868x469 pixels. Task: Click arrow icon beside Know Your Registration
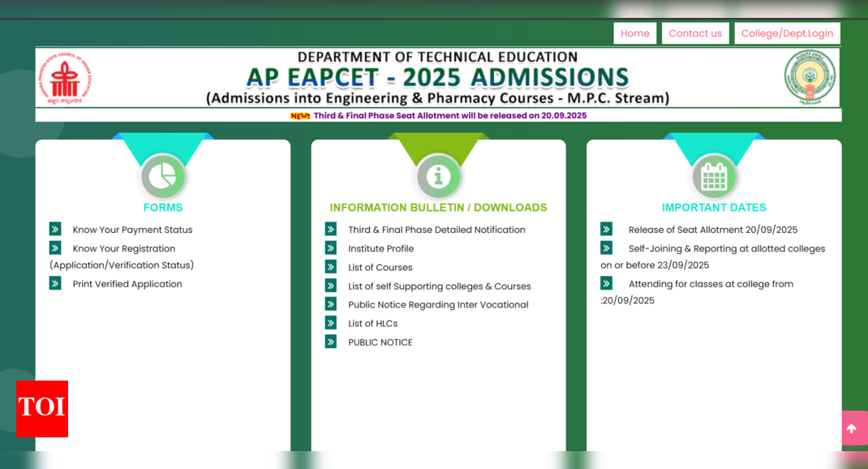click(x=55, y=247)
